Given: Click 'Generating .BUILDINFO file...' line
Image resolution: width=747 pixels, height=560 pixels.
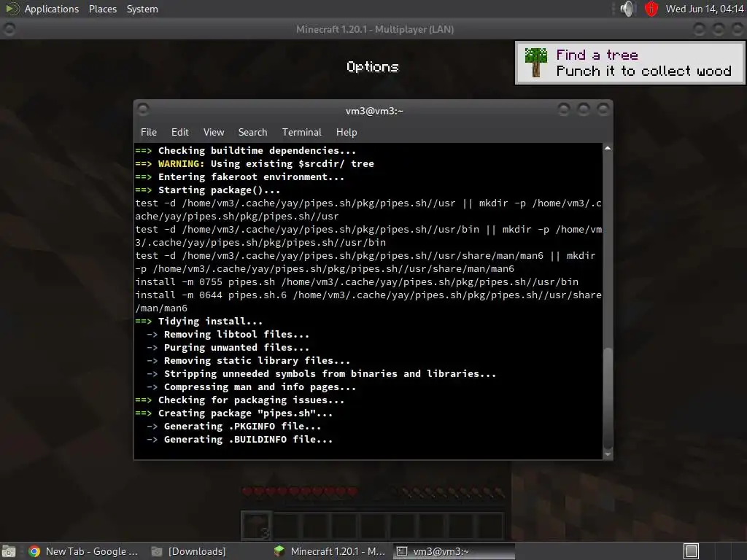Looking at the screenshot, I should [x=248, y=440].
